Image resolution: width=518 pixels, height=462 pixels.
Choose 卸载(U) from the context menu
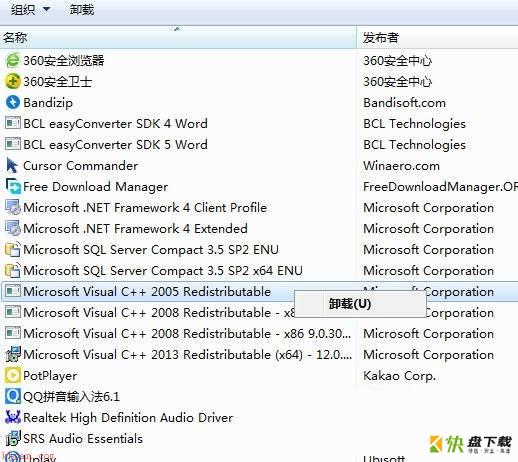pos(360,304)
